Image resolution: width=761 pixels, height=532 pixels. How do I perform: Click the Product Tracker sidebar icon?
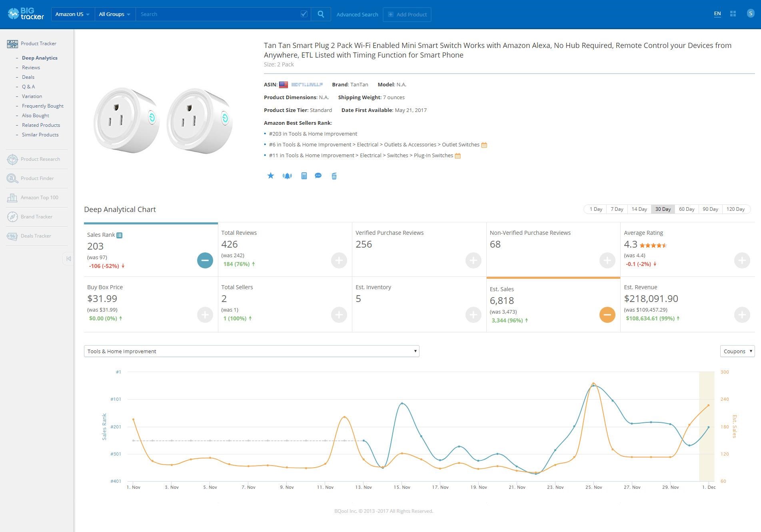point(12,44)
